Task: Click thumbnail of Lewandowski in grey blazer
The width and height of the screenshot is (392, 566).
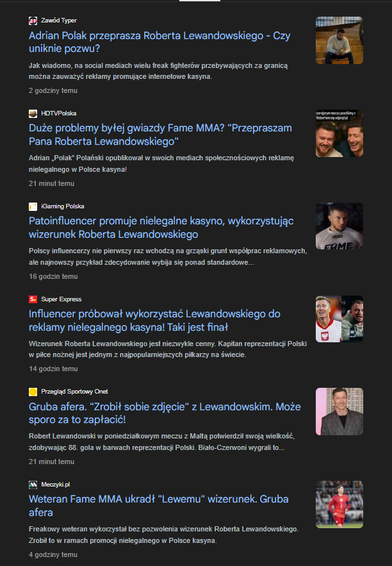Action: (x=339, y=412)
